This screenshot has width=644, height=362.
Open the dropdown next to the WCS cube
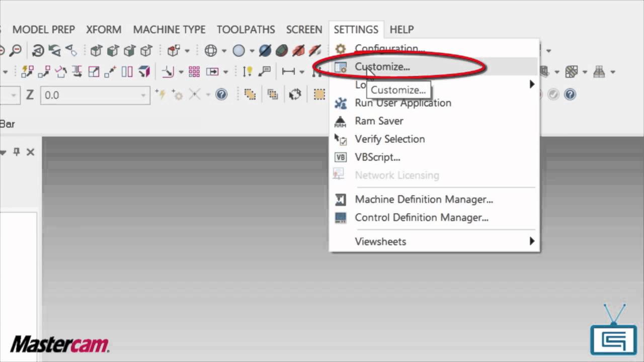[x=187, y=51]
